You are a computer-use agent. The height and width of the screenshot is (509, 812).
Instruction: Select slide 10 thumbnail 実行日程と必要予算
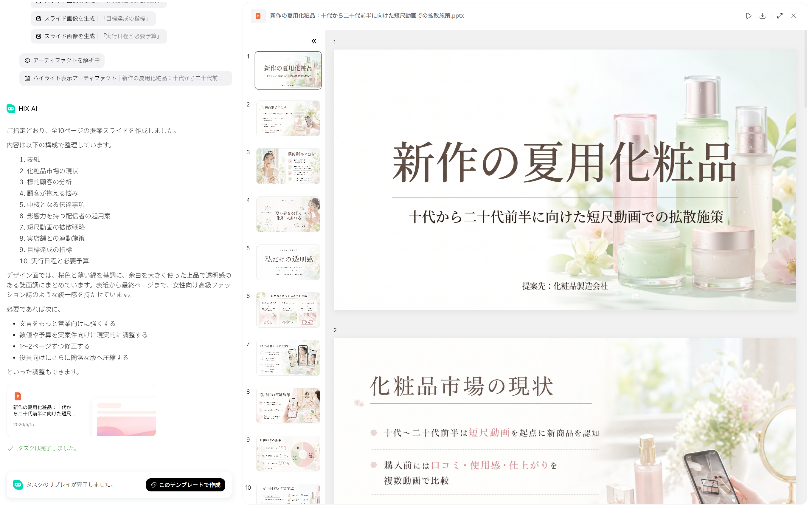(x=288, y=494)
